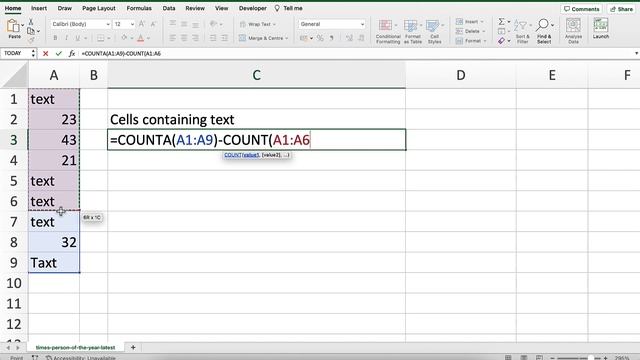Click the Cut scissors icon
640x360 pixels.
click(31, 22)
